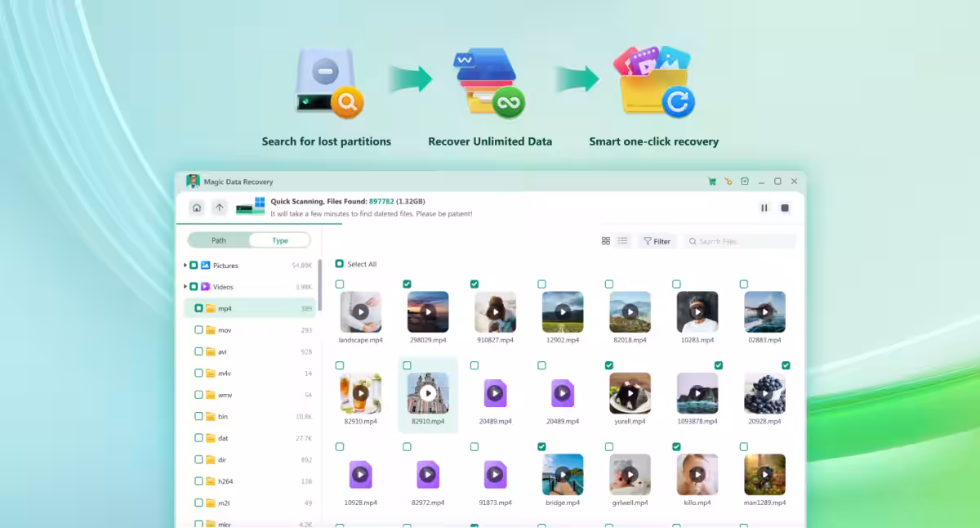The width and height of the screenshot is (980, 528).
Task: Switch to list view layout
Action: click(623, 241)
